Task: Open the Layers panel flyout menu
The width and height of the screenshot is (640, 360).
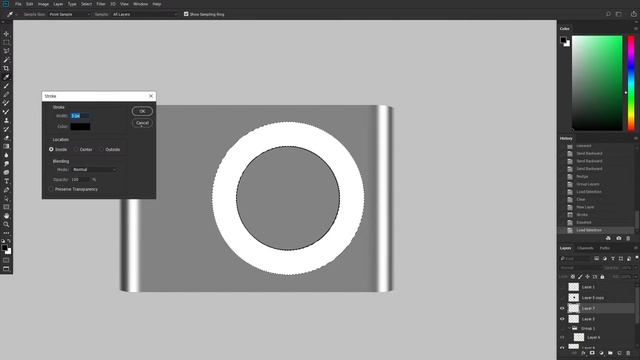Action: (x=636, y=248)
